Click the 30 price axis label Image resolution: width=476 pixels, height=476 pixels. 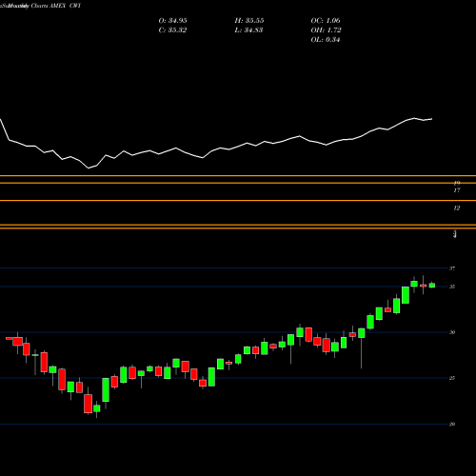coord(452,332)
